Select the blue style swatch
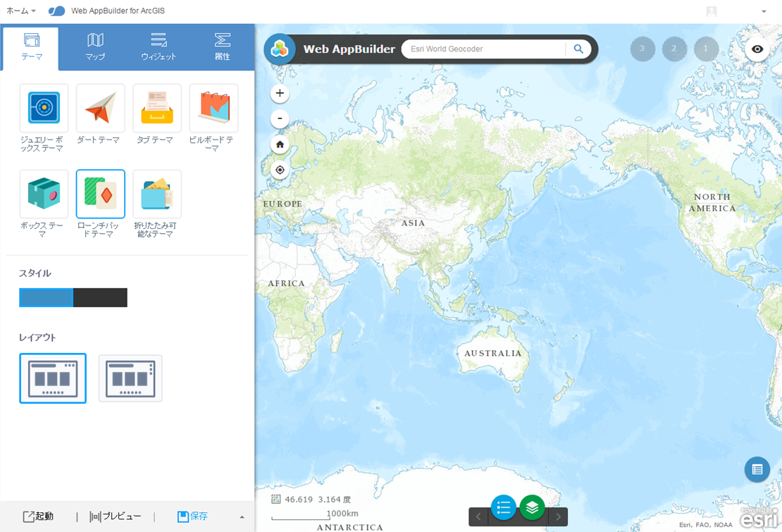The image size is (782, 532). (x=46, y=297)
